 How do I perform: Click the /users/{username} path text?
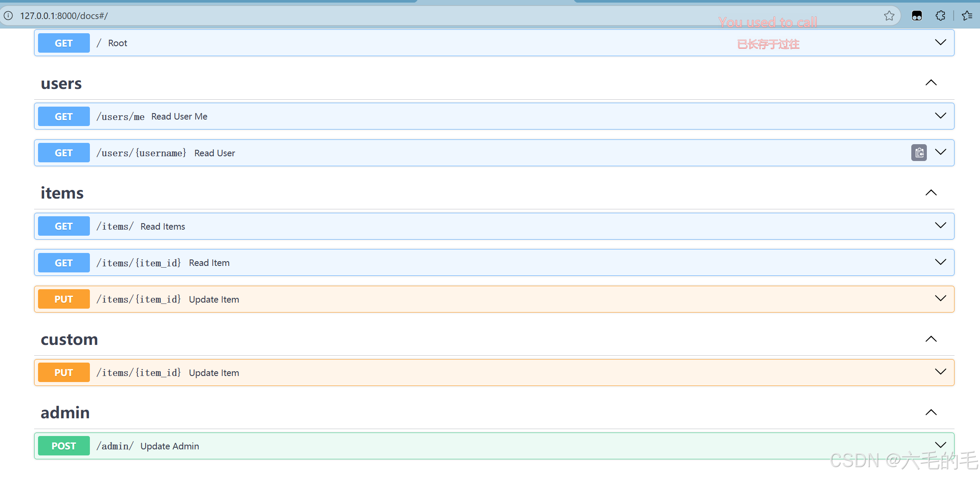(x=142, y=153)
